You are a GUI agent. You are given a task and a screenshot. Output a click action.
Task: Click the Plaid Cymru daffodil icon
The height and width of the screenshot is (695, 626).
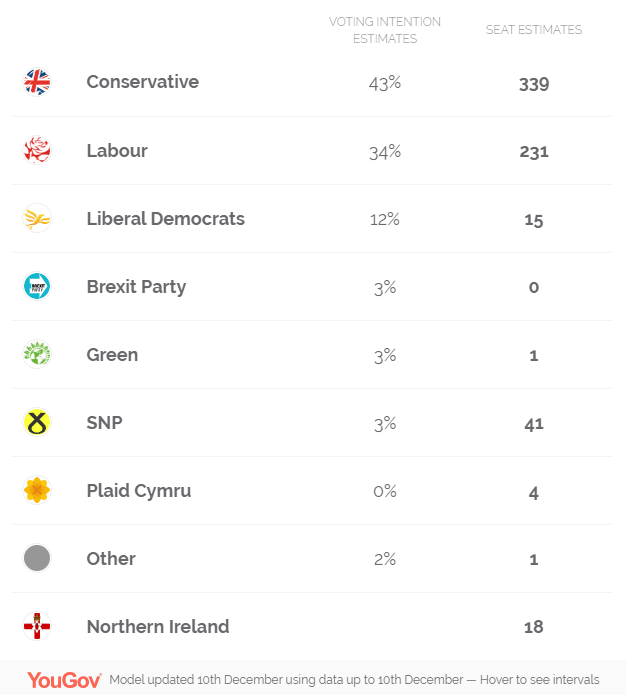point(37,490)
